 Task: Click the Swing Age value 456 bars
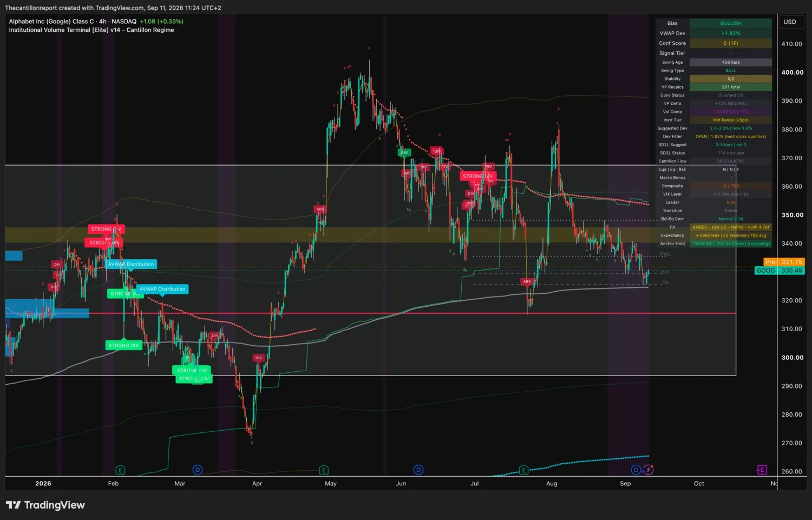[731, 62]
